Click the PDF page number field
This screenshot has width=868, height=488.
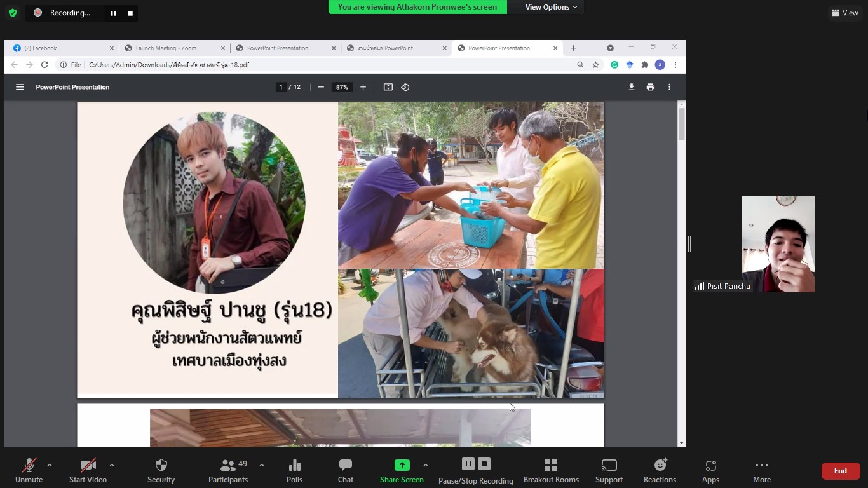click(281, 87)
